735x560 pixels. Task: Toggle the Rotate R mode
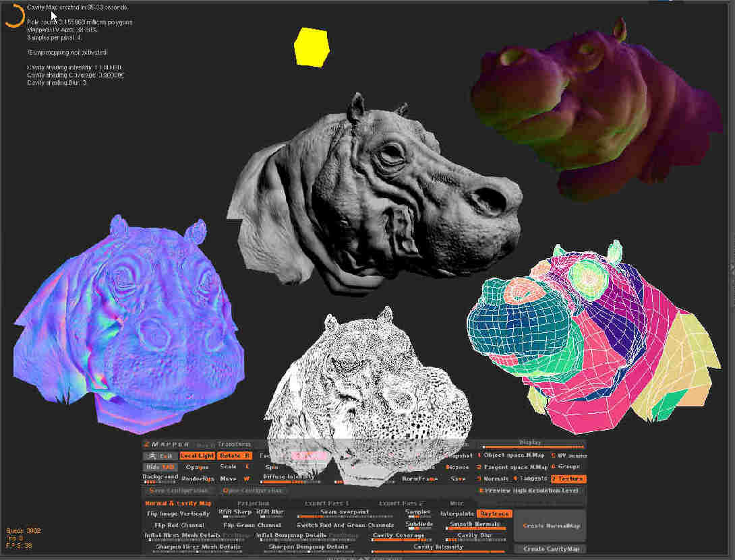(235, 456)
